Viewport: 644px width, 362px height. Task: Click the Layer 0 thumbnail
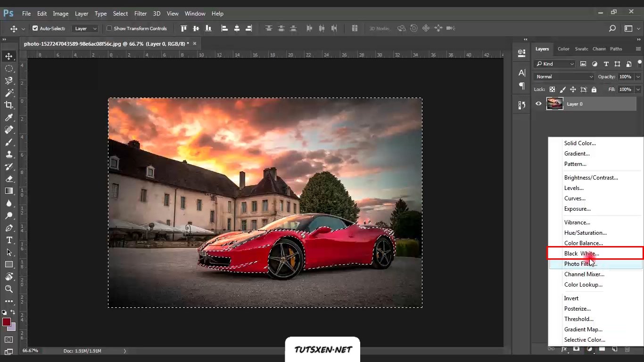[x=555, y=104]
